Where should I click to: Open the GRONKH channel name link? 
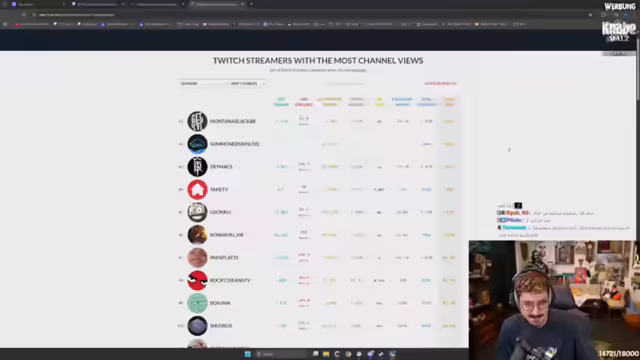pyautogui.click(x=220, y=212)
